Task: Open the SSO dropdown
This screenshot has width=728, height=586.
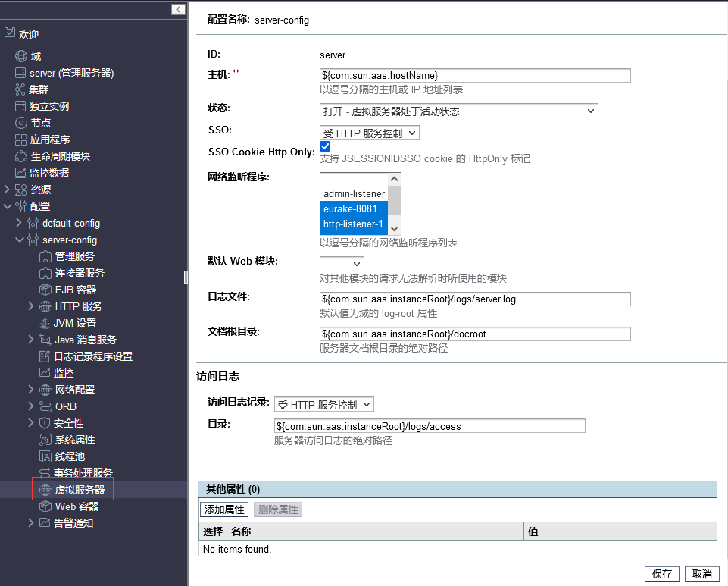Action: click(x=369, y=133)
